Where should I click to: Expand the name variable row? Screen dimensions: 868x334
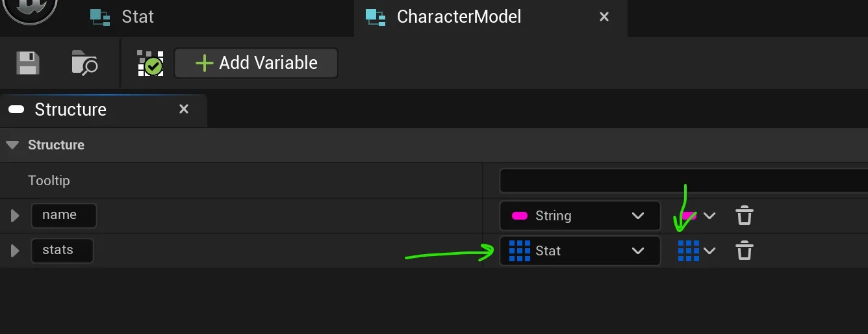(x=15, y=216)
